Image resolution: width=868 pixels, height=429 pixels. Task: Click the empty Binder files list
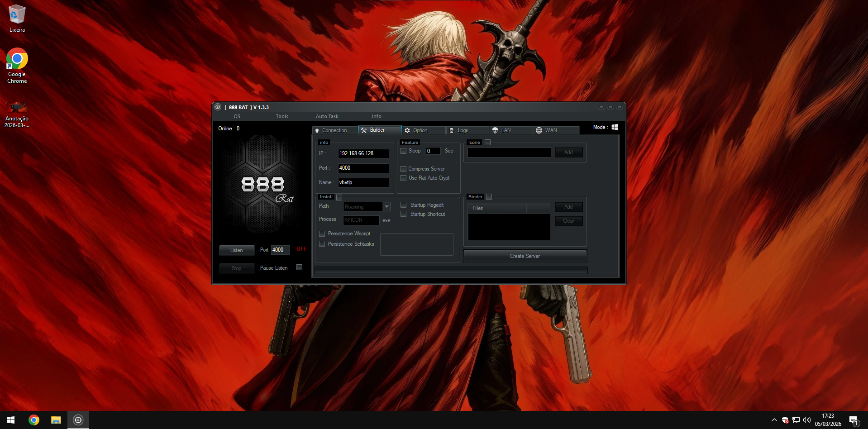pyautogui.click(x=509, y=227)
